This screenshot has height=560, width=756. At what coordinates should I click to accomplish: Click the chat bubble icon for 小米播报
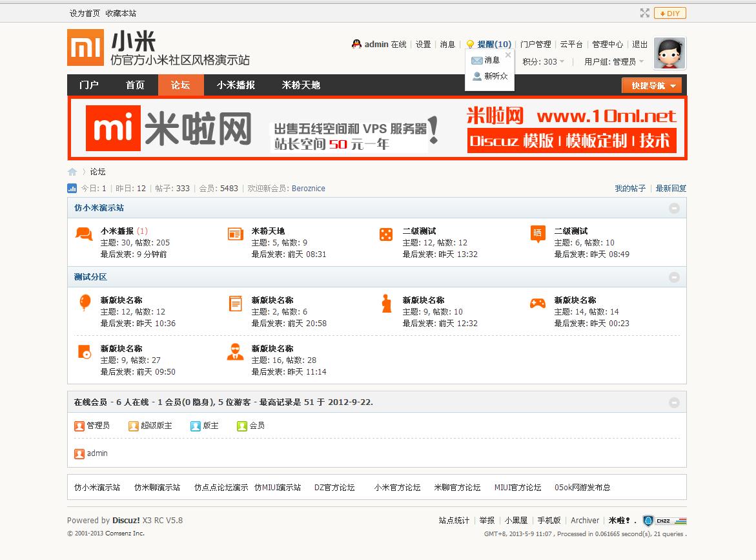(84, 234)
